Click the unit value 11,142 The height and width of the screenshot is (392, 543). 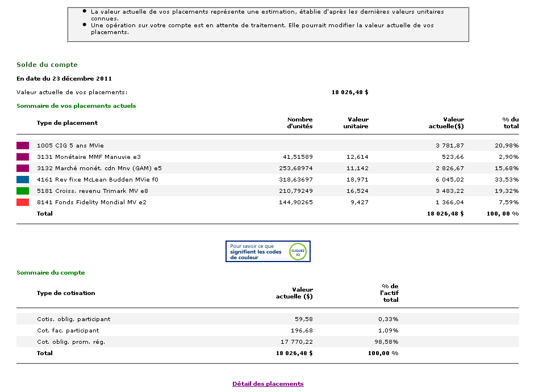[357, 168]
